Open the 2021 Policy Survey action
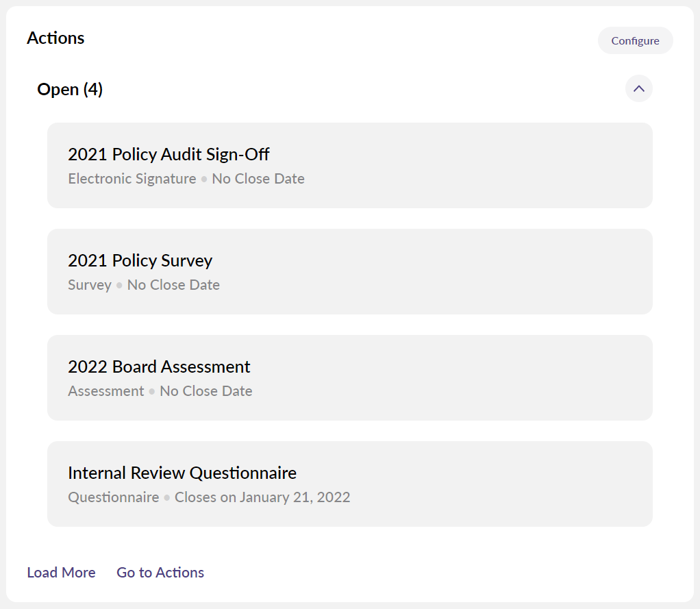700x609 pixels. pos(140,261)
